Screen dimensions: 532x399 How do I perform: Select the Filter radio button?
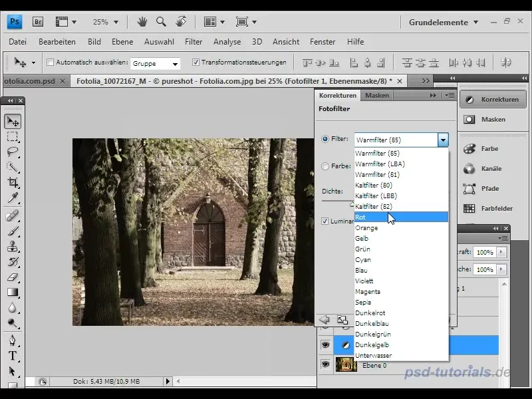(x=325, y=139)
